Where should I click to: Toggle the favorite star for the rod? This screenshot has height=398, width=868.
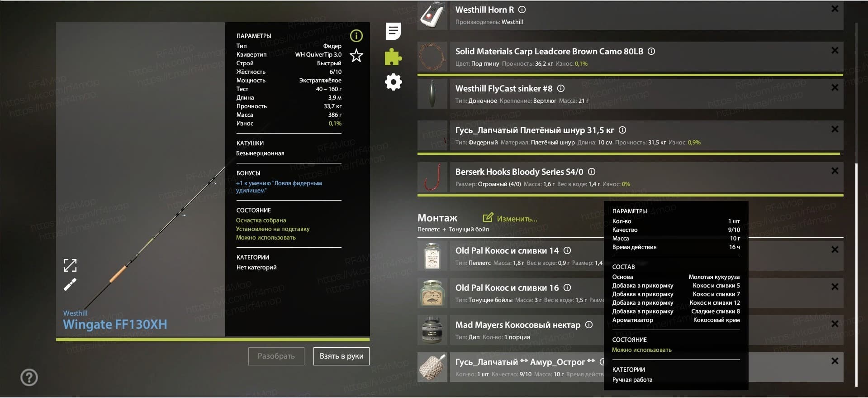tap(356, 56)
